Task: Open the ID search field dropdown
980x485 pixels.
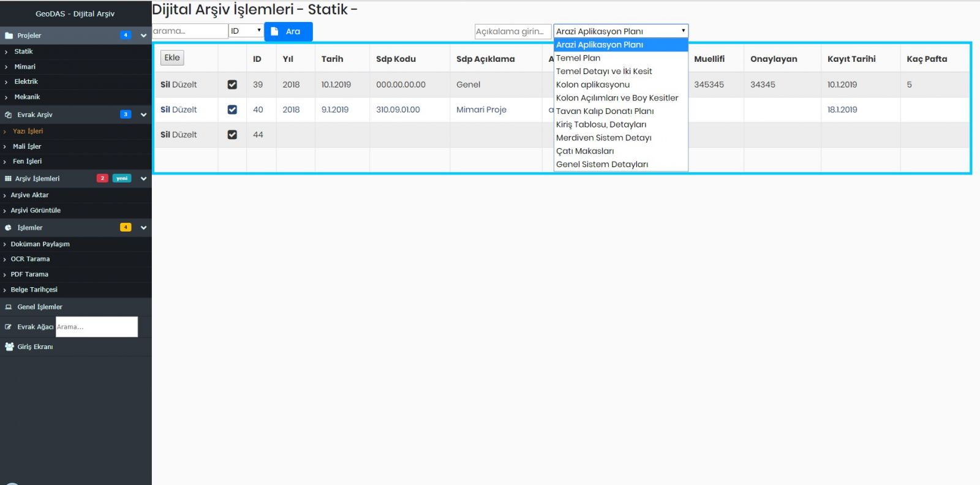Action: coord(246,31)
